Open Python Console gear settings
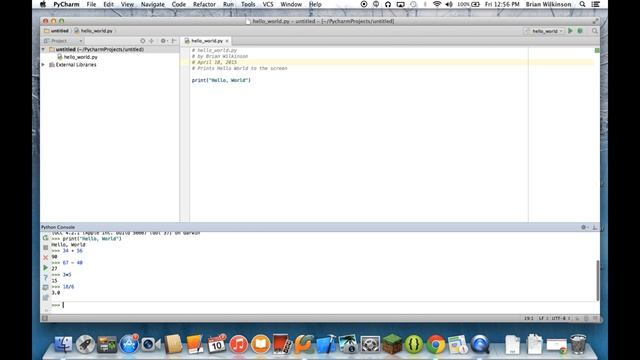The width and height of the screenshot is (640, 360). pos(584,227)
